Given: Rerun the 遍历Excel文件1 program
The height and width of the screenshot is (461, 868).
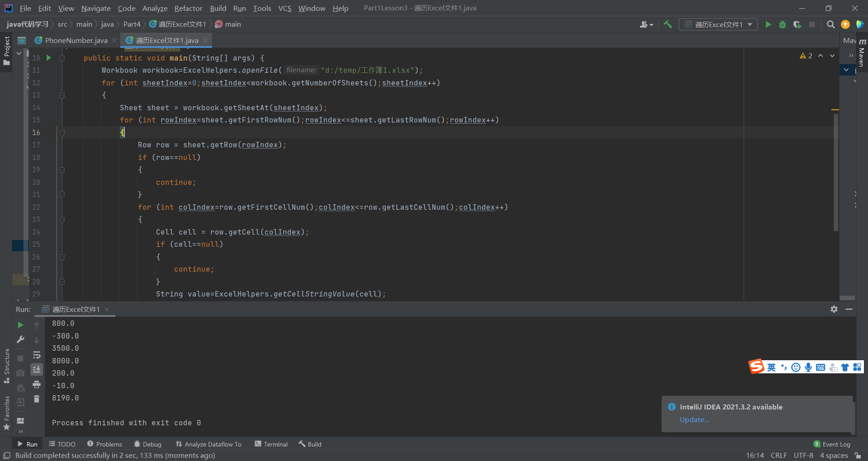Looking at the screenshot, I should pos(20,325).
